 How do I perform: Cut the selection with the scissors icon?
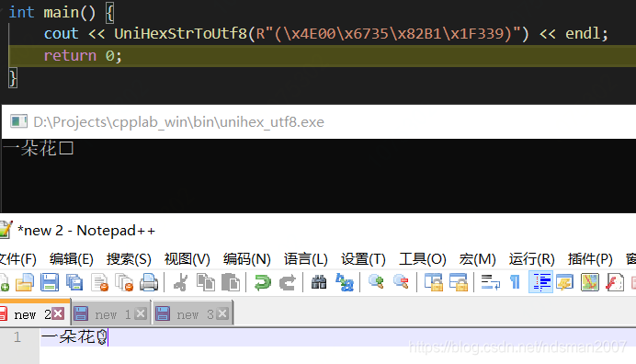[180, 282]
